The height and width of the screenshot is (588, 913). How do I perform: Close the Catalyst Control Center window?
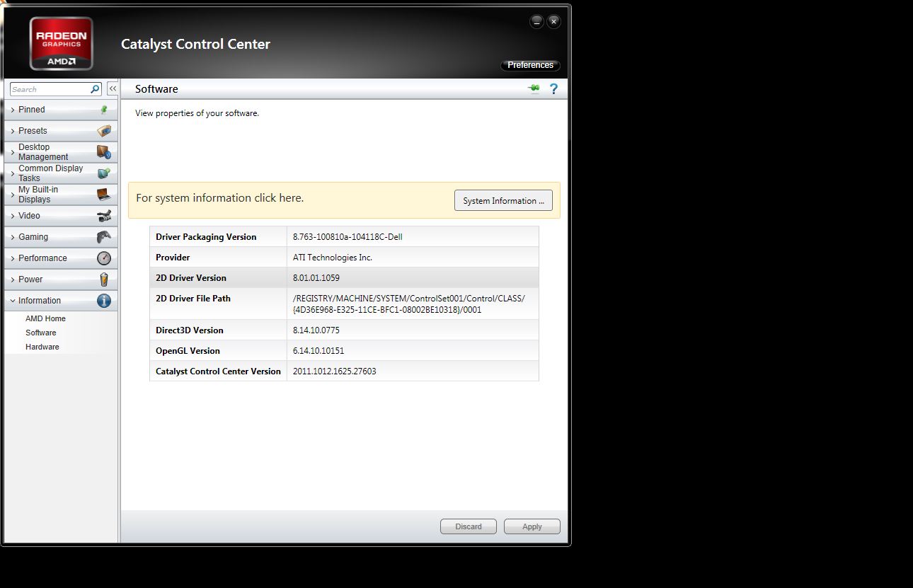pyautogui.click(x=554, y=21)
